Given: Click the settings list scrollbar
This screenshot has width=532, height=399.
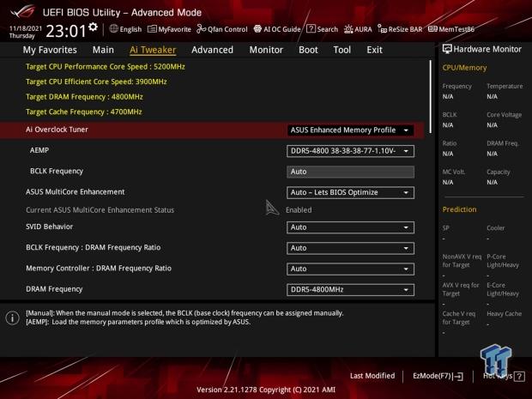Looking at the screenshot, I should click(430, 97).
